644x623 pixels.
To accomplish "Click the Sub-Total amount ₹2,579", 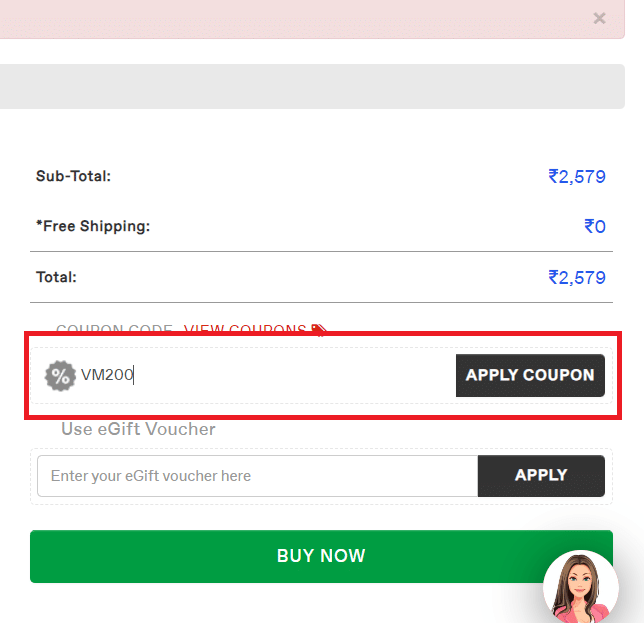I will tap(577, 177).
